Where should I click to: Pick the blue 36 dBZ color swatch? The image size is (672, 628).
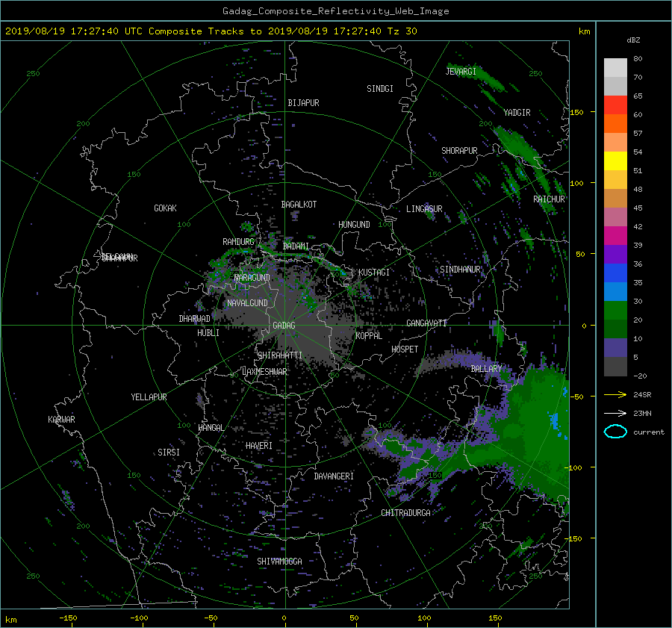(x=615, y=273)
